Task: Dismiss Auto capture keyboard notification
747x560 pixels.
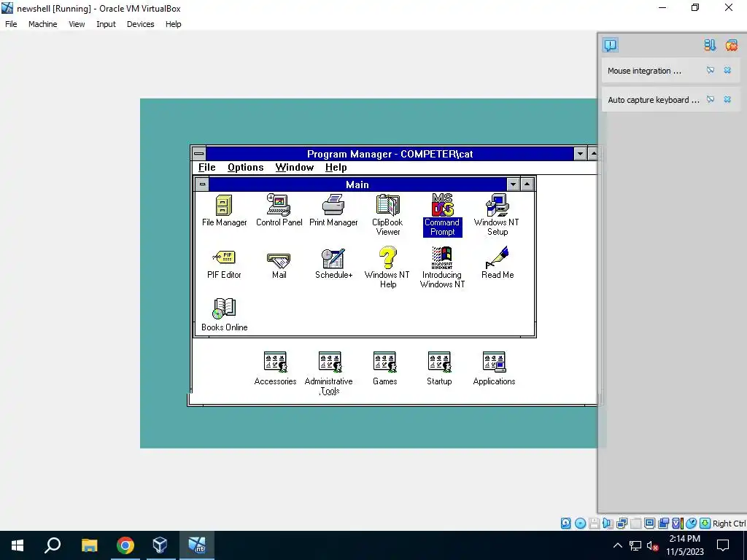Action: click(x=727, y=99)
